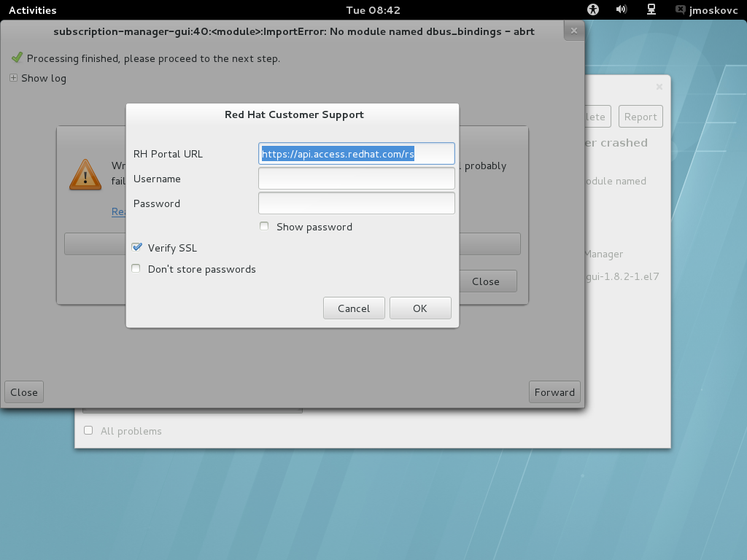Enable Don't store passwords checkbox
Screen dimensions: 747x560
pyautogui.click(x=136, y=268)
